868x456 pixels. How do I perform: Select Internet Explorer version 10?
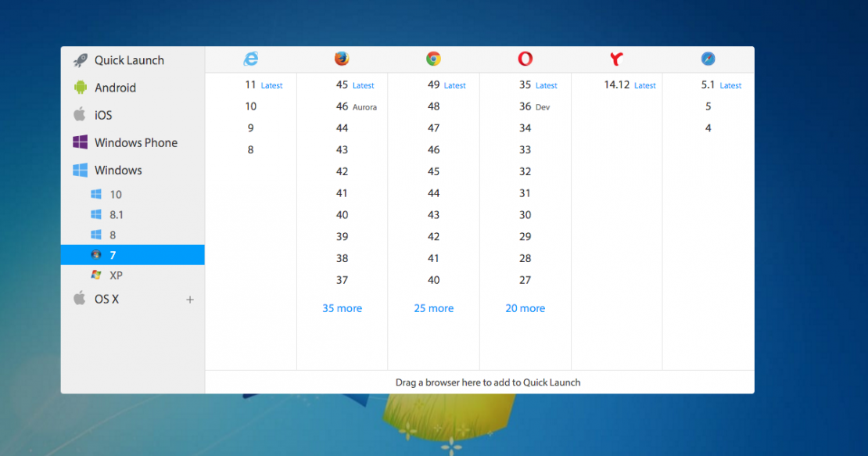(x=251, y=106)
